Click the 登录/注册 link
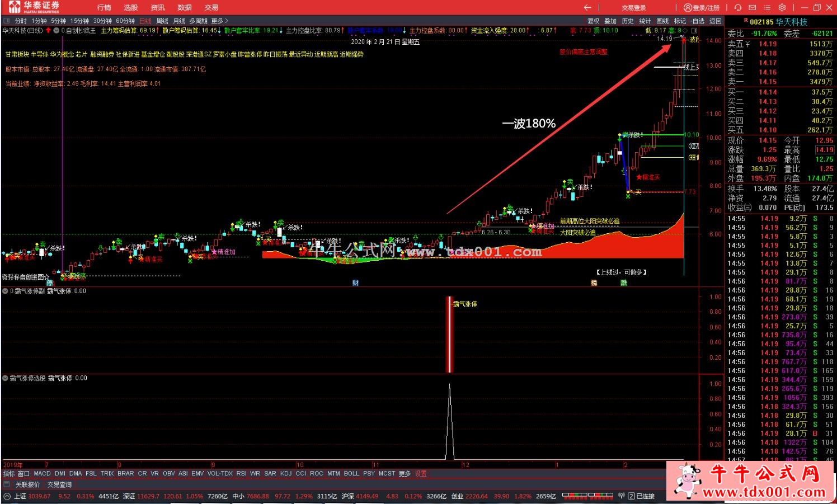 point(706,8)
